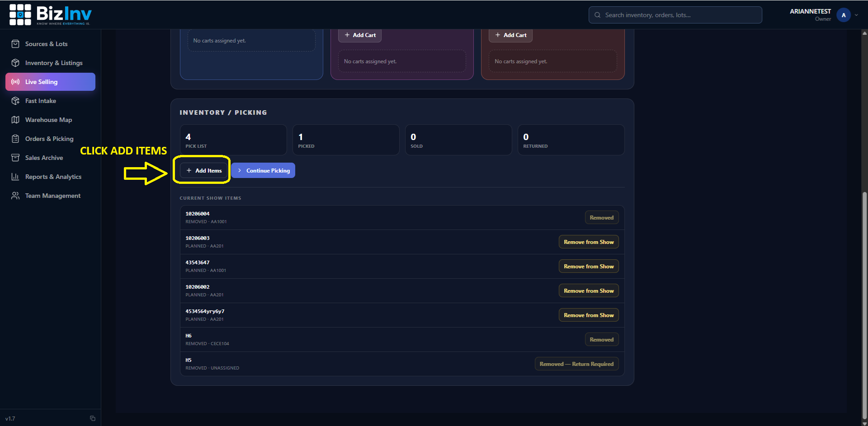The width and height of the screenshot is (868, 426).
Task: Click the page vertical scrollbar thumb
Action: tap(864, 305)
